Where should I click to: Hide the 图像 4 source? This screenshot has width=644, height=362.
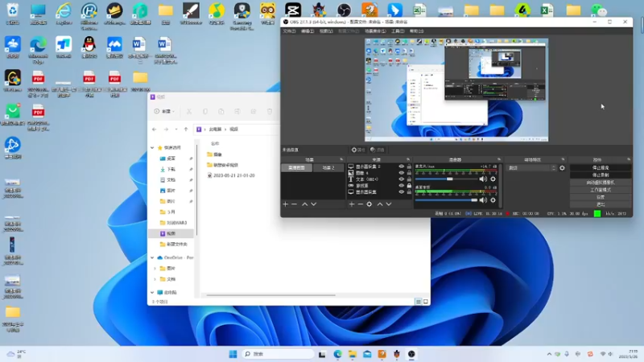[401, 173]
